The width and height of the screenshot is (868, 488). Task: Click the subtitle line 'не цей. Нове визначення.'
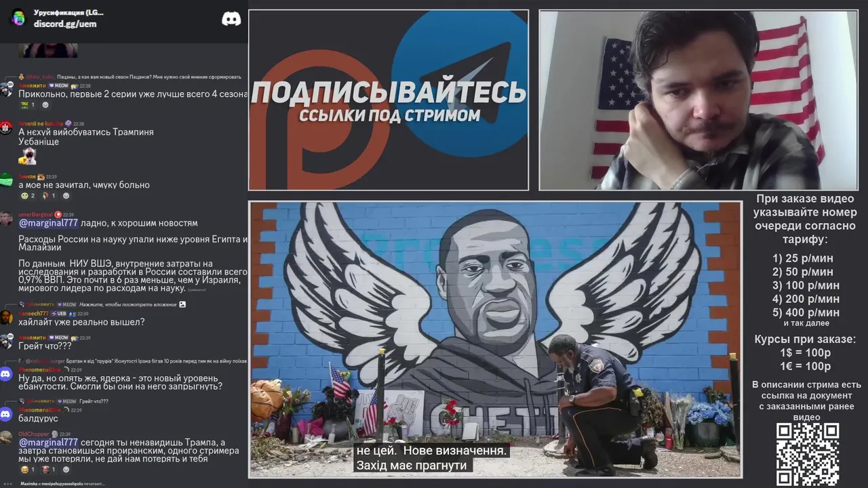pos(432,451)
